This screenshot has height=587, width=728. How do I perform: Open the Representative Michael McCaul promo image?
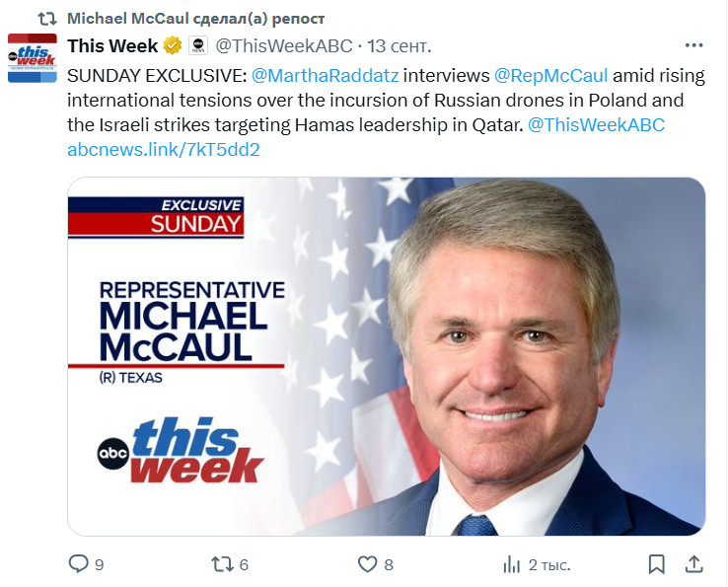click(386, 356)
